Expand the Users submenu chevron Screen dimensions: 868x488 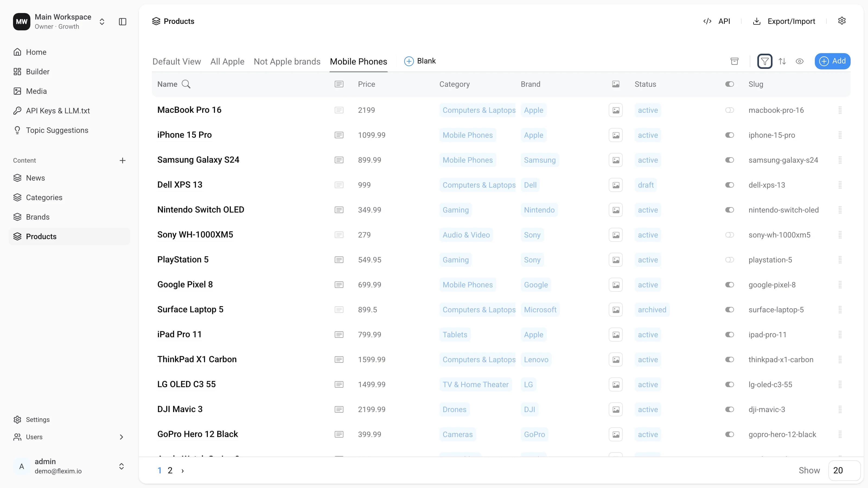click(121, 437)
